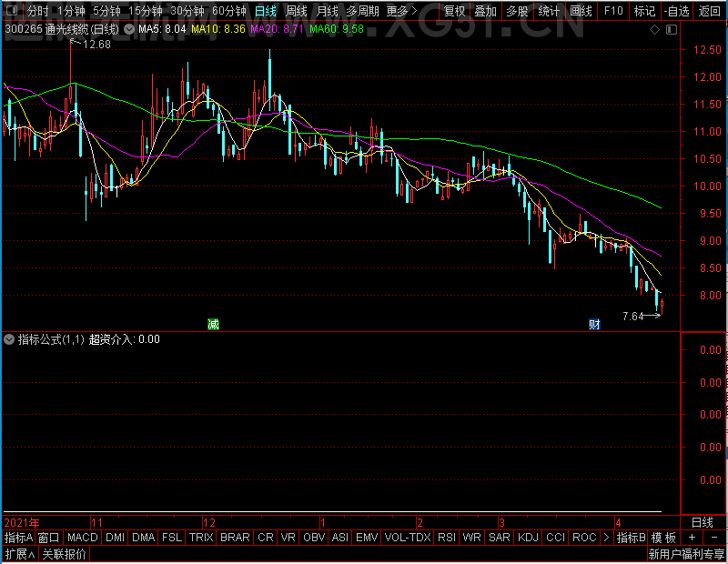Viewport: 728px width, 564px height.
Task: Select the 指标B indicator group
Action: point(631,538)
